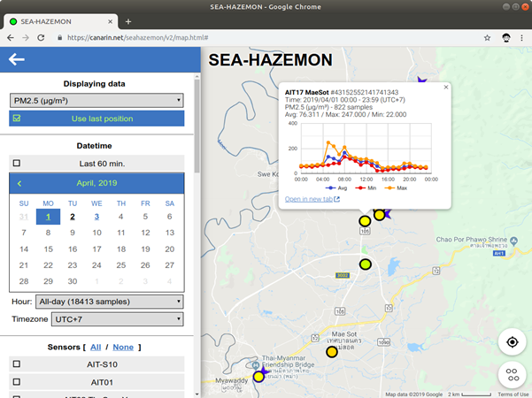Select yellow marker directly below popup tip
This screenshot has height=398, width=532.
point(365,221)
